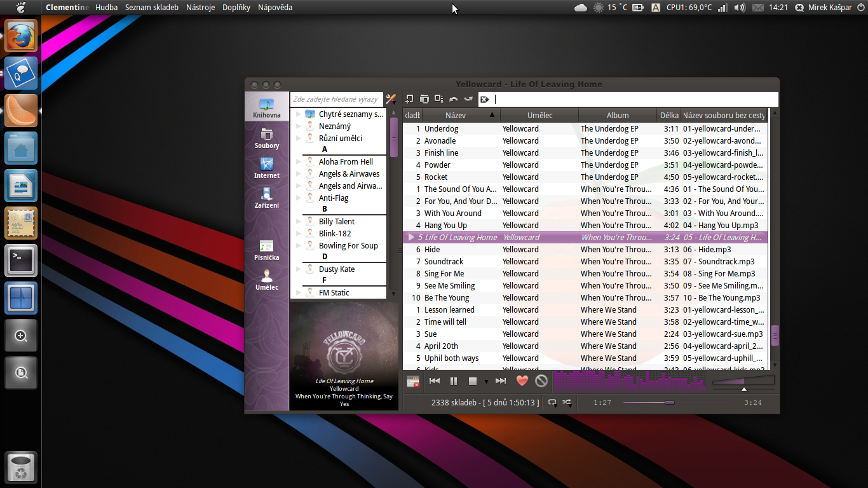Viewport: 868px width, 488px height.
Task: Sort playlist by Délka column
Action: coord(669,115)
